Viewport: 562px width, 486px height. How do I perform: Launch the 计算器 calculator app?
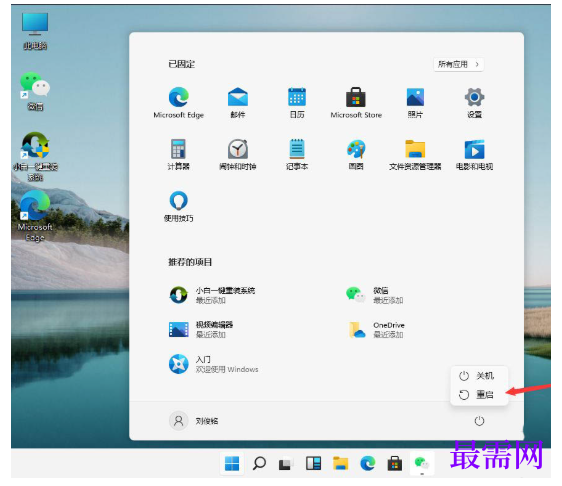[178, 154]
